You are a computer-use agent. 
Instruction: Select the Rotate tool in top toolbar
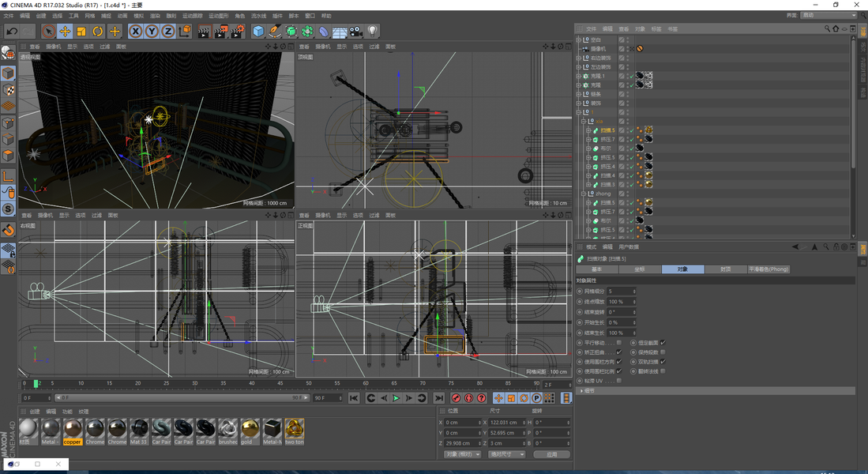pyautogui.click(x=98, y=32)
